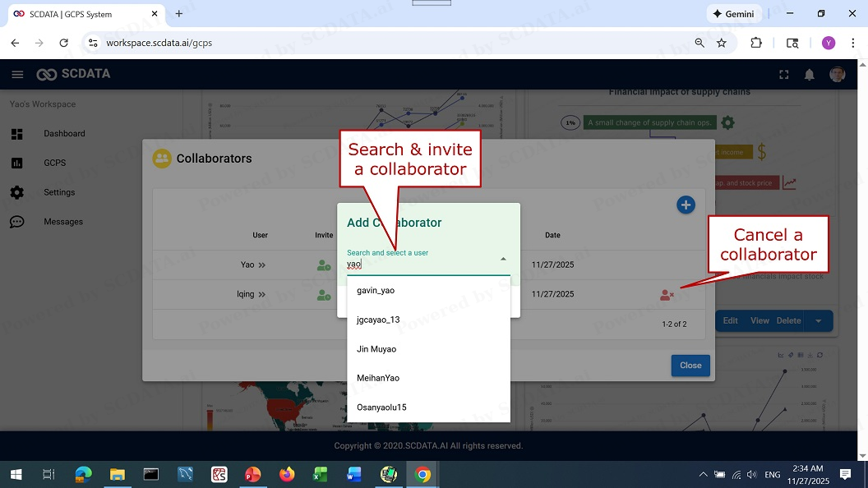Click the green invite icon in Yao row

[324, 265]
